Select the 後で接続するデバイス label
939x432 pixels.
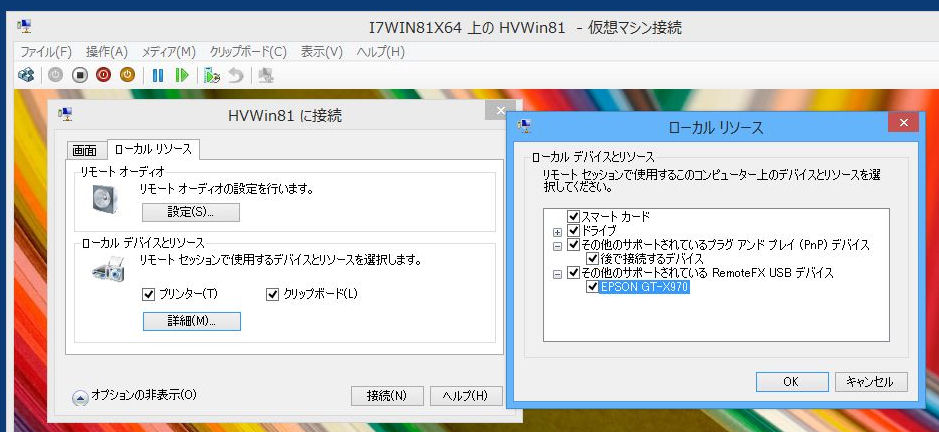[x=652, y=259]
